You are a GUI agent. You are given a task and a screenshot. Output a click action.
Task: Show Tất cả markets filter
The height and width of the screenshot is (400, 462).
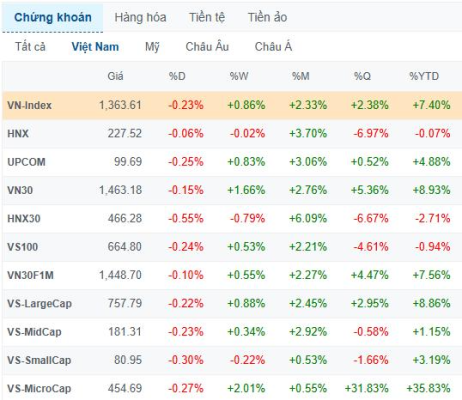pos(30,47)
